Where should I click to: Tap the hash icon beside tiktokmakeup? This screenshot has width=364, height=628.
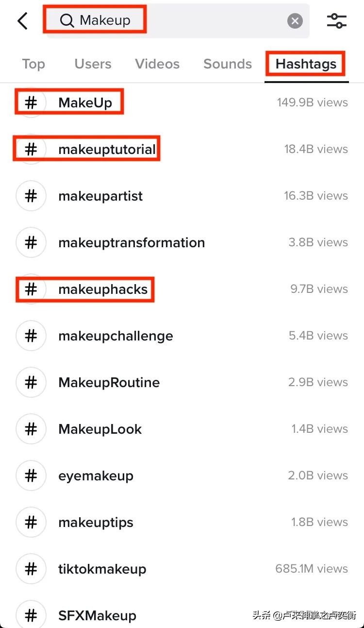(x=31, y=569)
